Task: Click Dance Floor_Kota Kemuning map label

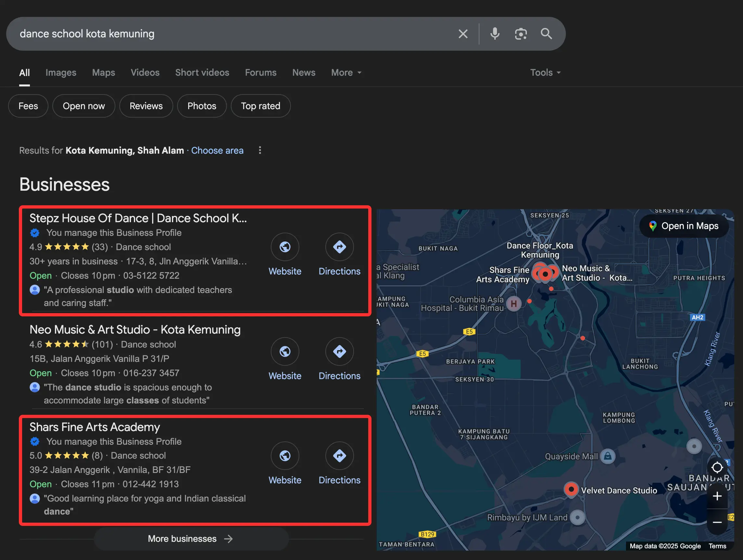Action: (x=540, y=250)
